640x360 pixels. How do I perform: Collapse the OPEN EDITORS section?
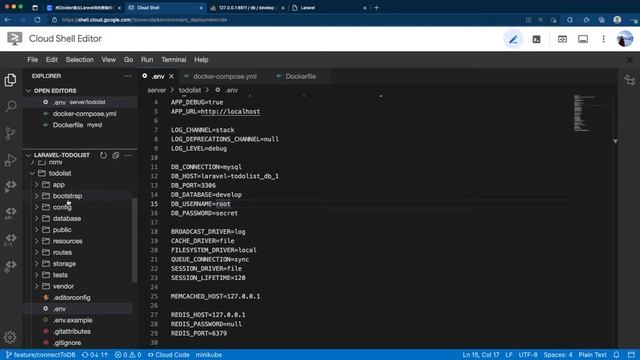pos(28,91)
